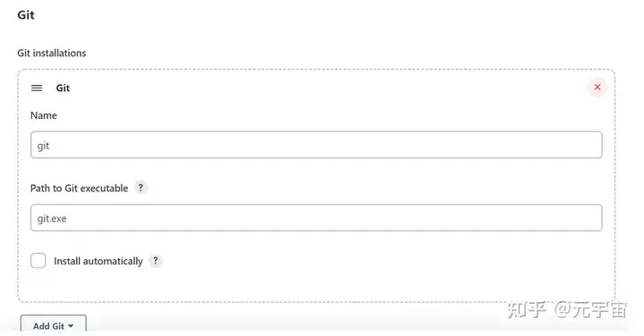Image resolution: width=644 pixels, height=336 pixels.
Task: Select empty area inside dashed installation panel
Action: 369,271
